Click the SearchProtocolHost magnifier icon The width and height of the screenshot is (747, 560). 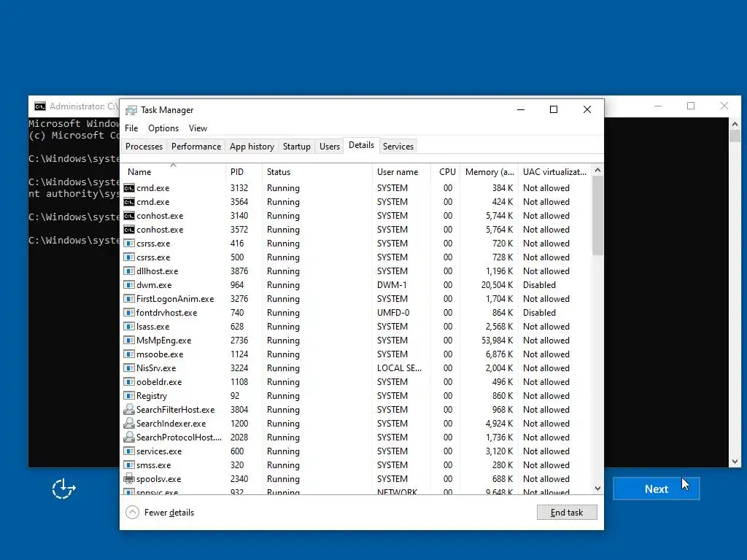click(x=128, y=437)
